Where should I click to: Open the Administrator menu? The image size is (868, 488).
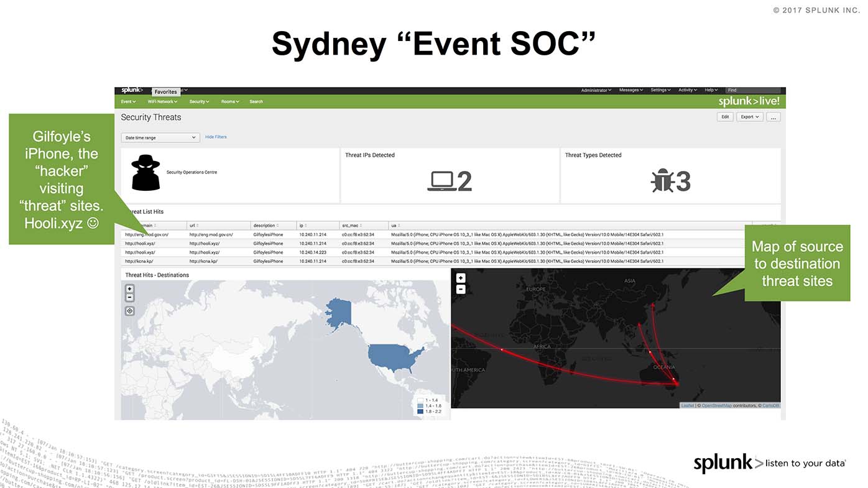[596, 90]
